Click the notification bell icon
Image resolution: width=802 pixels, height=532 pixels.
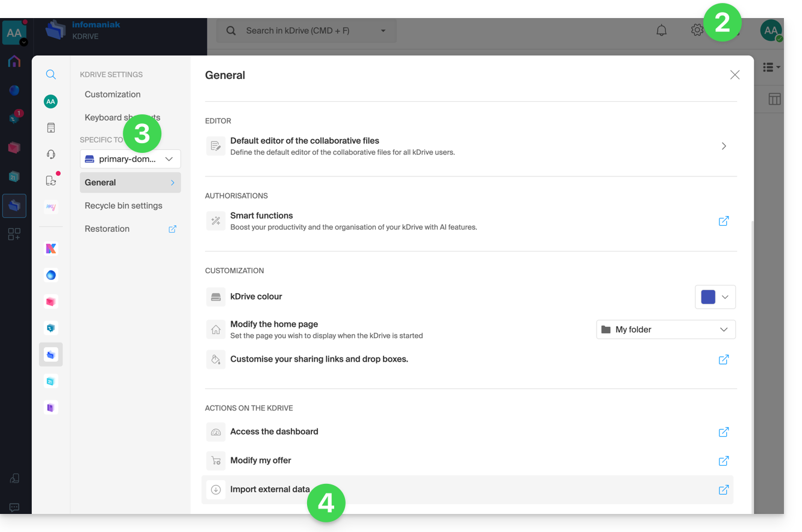click(x=661, y=31)
